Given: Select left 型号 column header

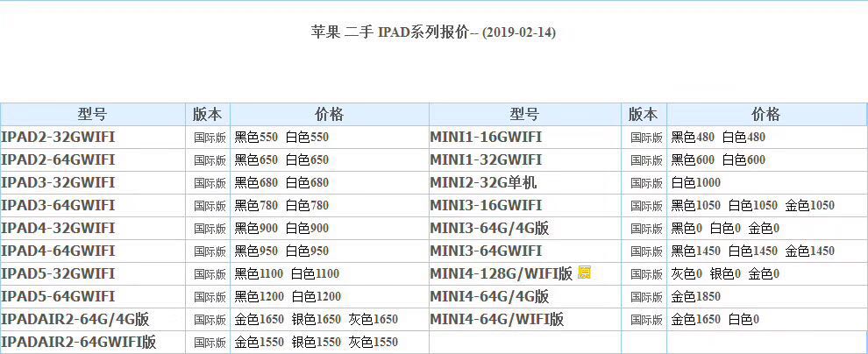Looking at the screenshot, I should (x=92, y=115).
